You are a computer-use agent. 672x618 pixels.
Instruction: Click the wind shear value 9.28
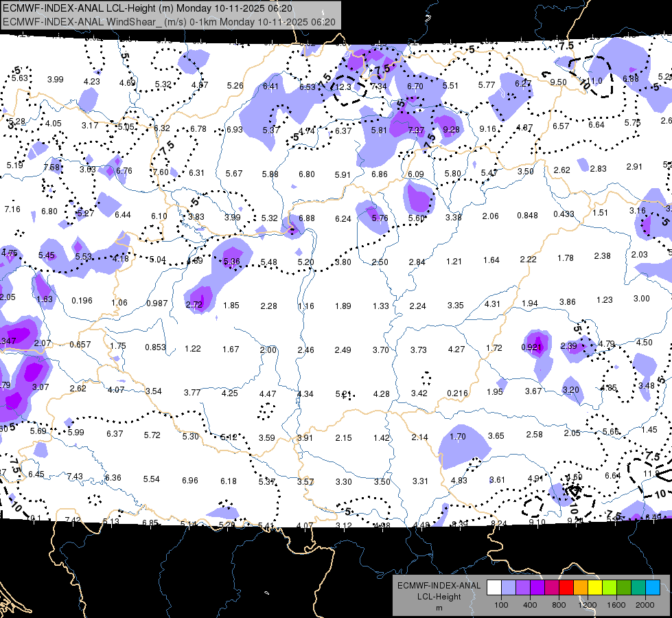click(451, 129)
